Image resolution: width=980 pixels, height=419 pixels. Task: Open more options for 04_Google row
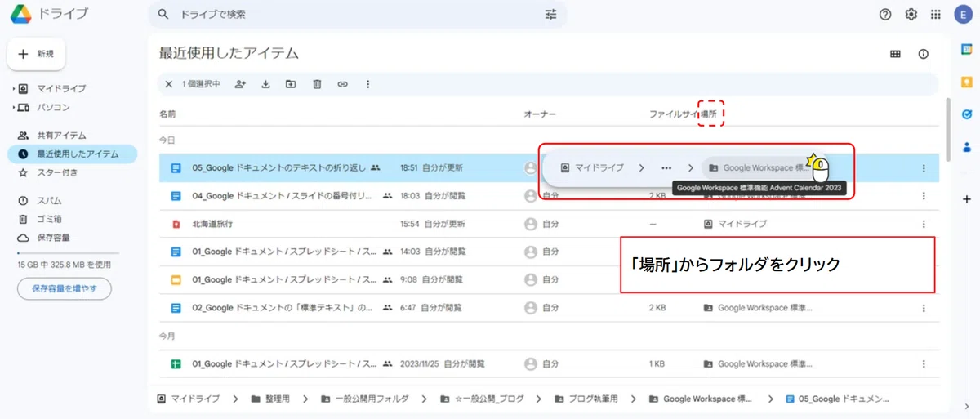coord(924,196)
